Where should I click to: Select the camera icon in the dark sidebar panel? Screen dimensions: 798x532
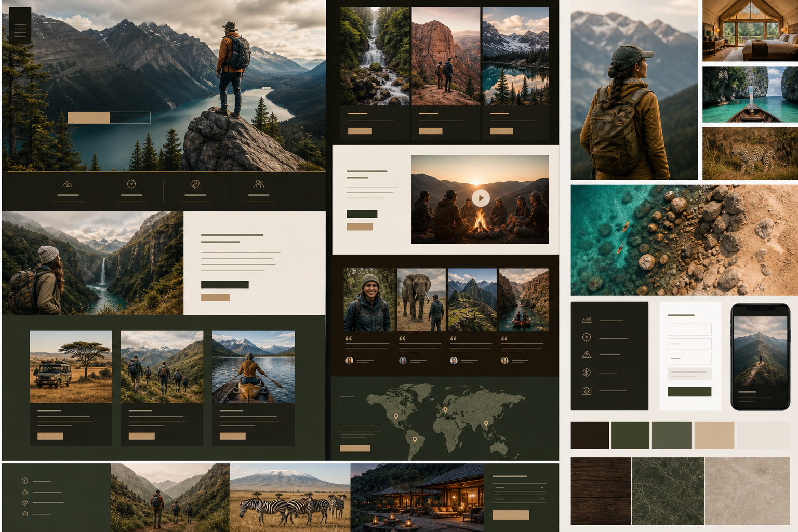coord(587,391)
